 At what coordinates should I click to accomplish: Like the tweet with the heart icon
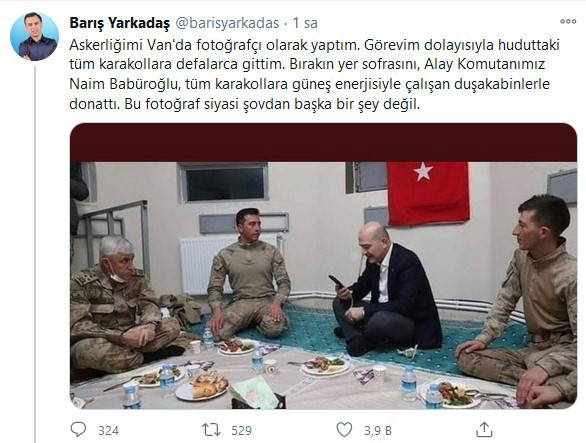pos(344,430)
